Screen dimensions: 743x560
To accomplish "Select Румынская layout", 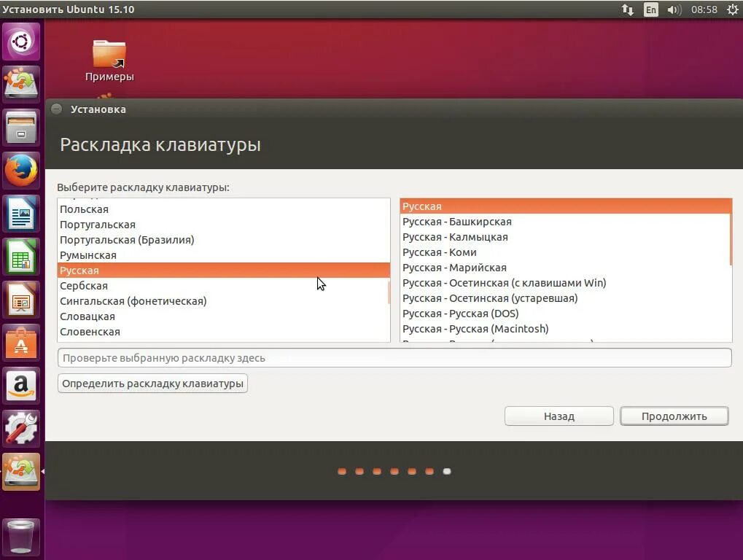I will pos(223,255).
